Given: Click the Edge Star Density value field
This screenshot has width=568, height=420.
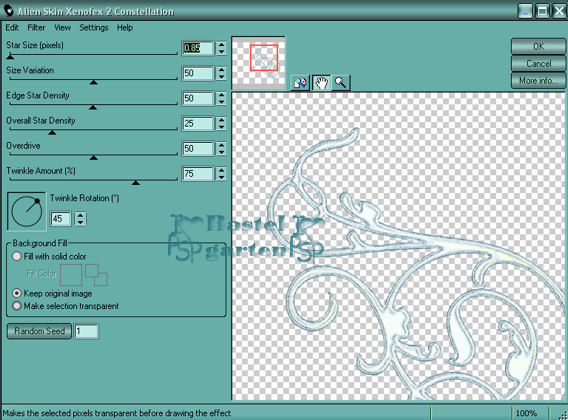Looking at the screenshot, I should tap(198, 98).
